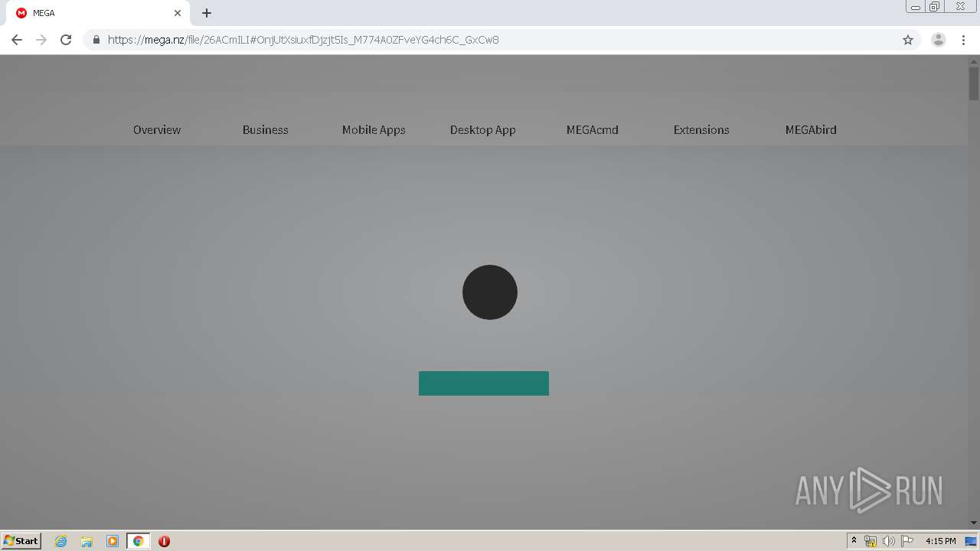Open the media player taskbar icon
Image resolution: width=980 pixels, height=551 pixels.
coord(113,541)
